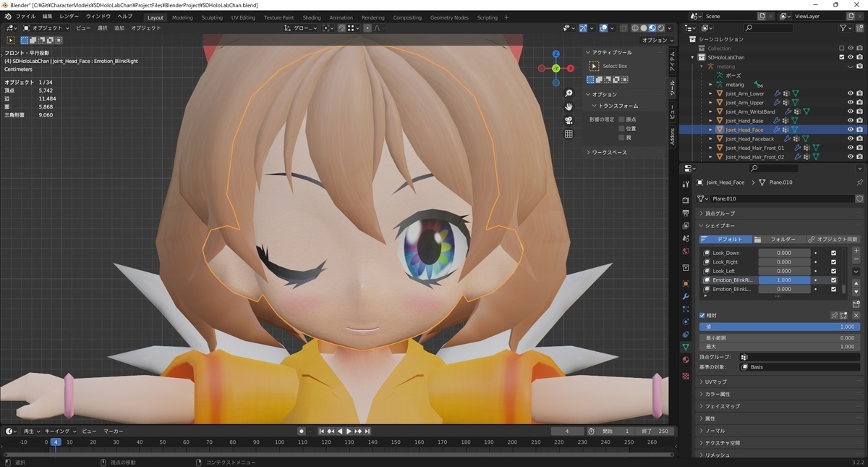Open the timeline 再生 menu
The width and height of the screenshot is (868, 467).
(x=31, y=431)
